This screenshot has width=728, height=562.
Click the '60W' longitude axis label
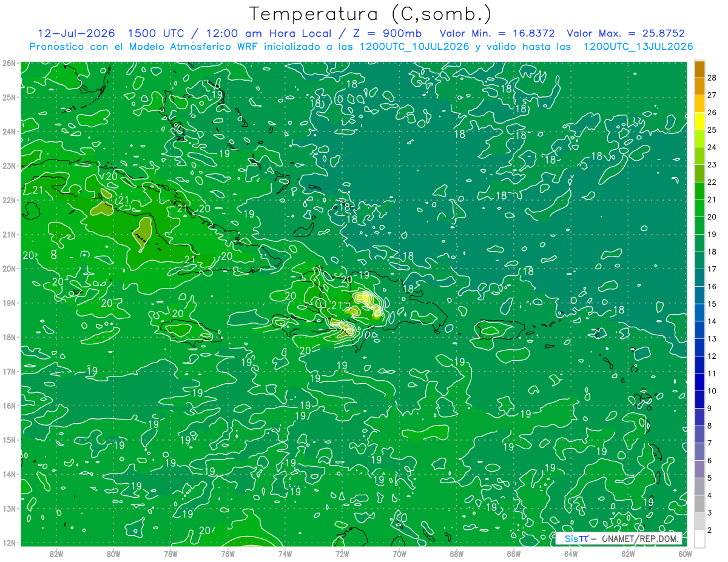(x=685, y=554)
